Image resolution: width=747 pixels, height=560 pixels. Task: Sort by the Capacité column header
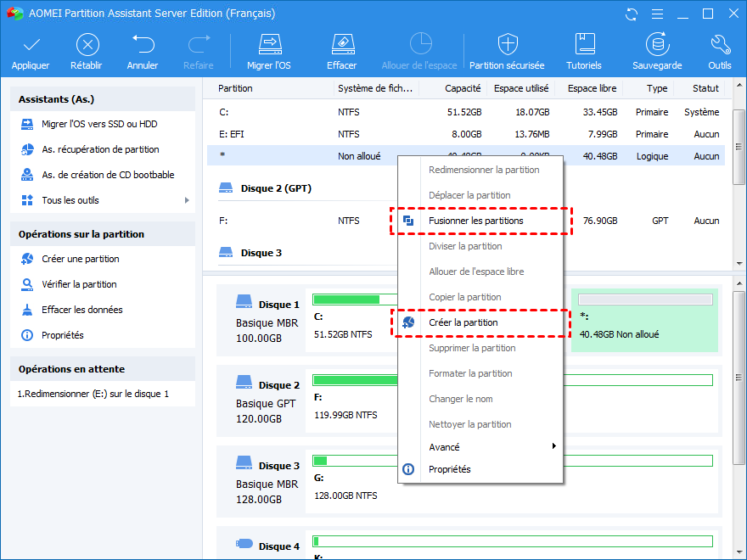[x=463, y=88]
